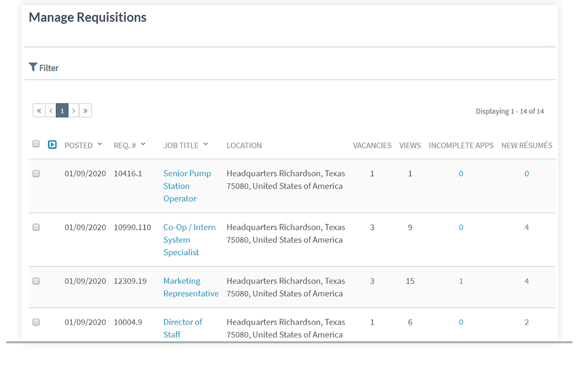Open the 4 new résumés for Co-Op / Intern
The height and width of the screenshot is (392, 586).
pyautogui.click(x=527, y=227)
